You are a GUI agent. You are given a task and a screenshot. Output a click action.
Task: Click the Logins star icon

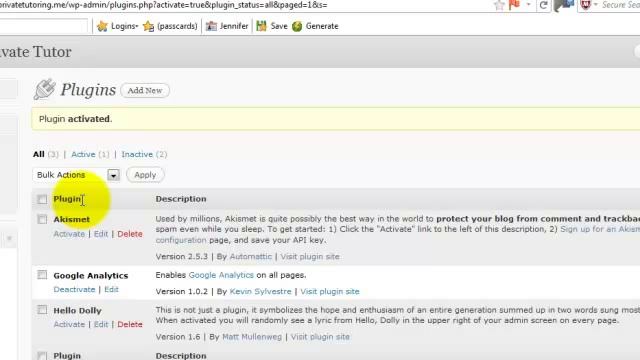102,26
